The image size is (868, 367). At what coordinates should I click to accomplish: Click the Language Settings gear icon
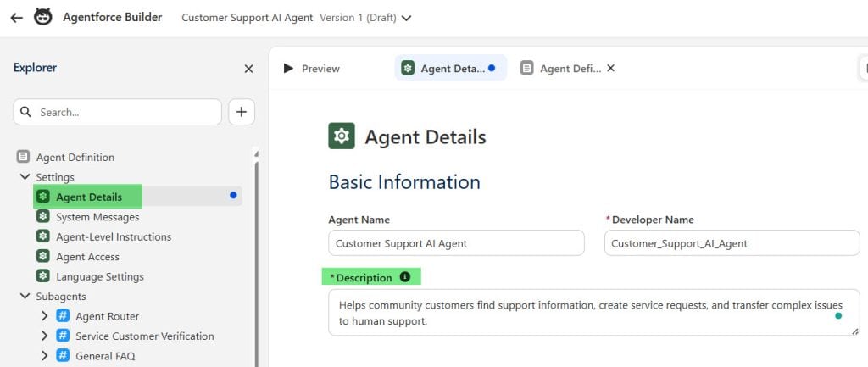pyautogui.click(x=42, y=275)
